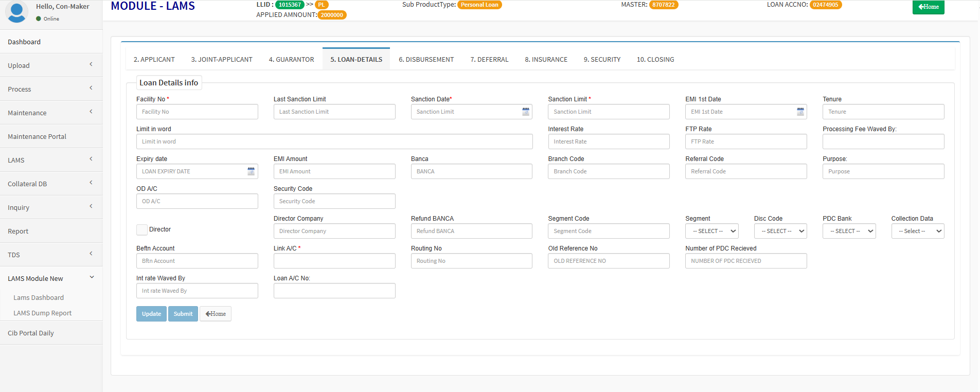The image size is (980, 392).
Task: Tick the Director checkbox
Action: [x=142, y=230]
